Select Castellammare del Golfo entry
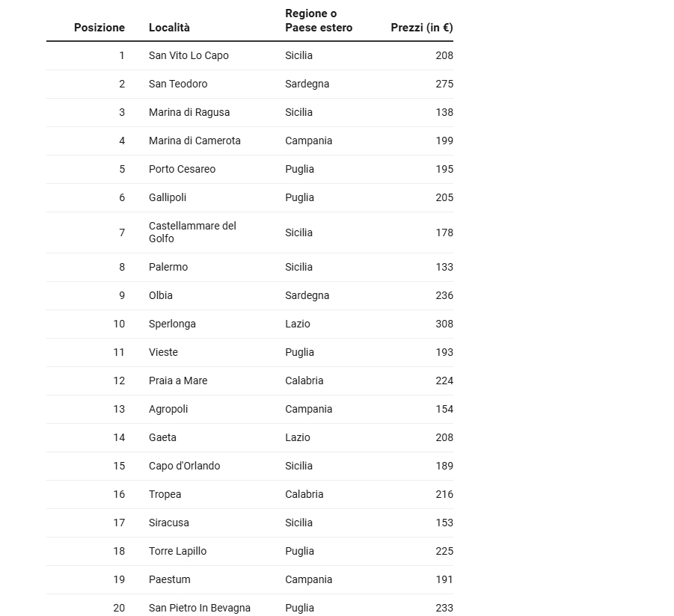Image resolution: width=674 pixels, height=616 pixels. coord(192,232)
